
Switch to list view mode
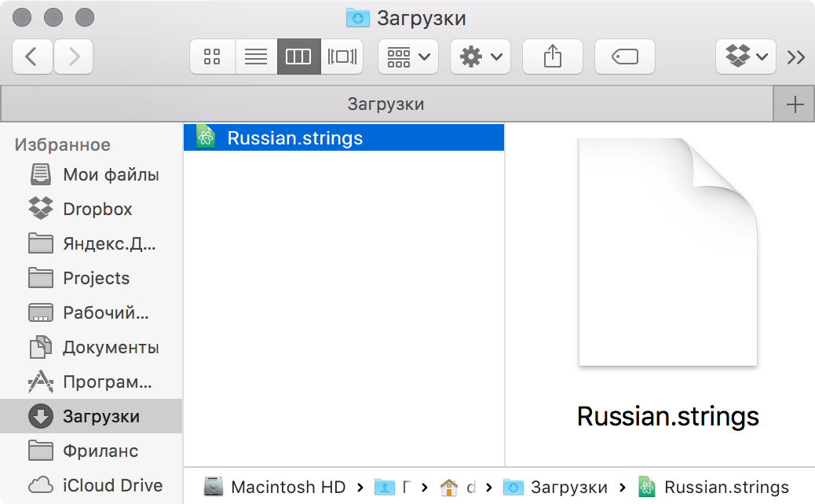pos(256,57)
